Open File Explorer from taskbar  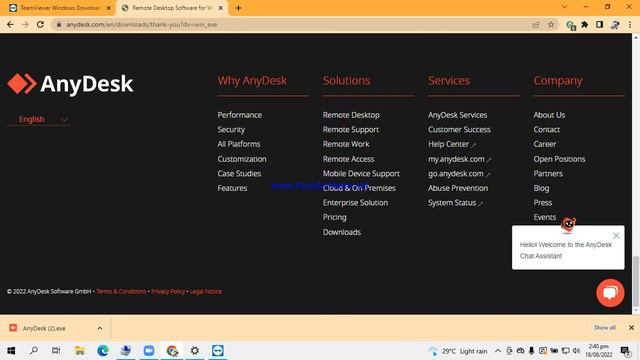80,351
